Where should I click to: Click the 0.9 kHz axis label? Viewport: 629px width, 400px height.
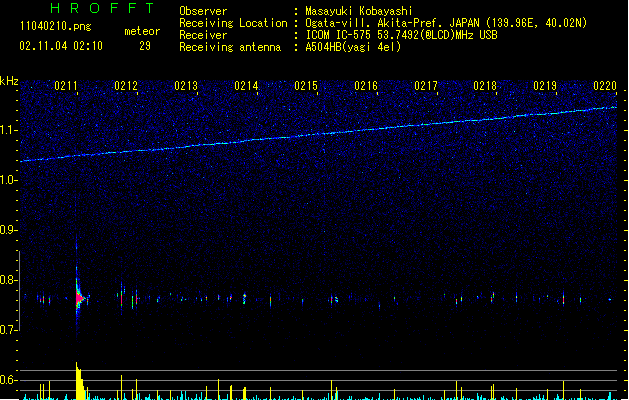pyautogui.click(x=8, y=230)
